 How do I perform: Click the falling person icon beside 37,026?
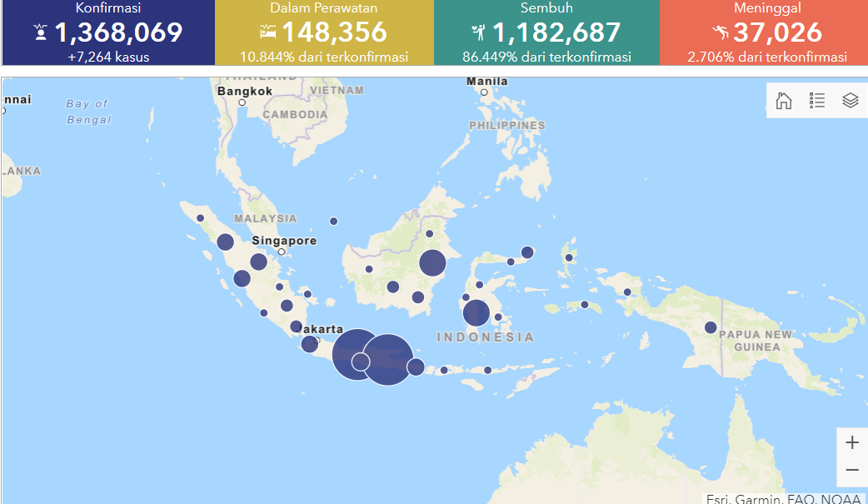point(721,33)
